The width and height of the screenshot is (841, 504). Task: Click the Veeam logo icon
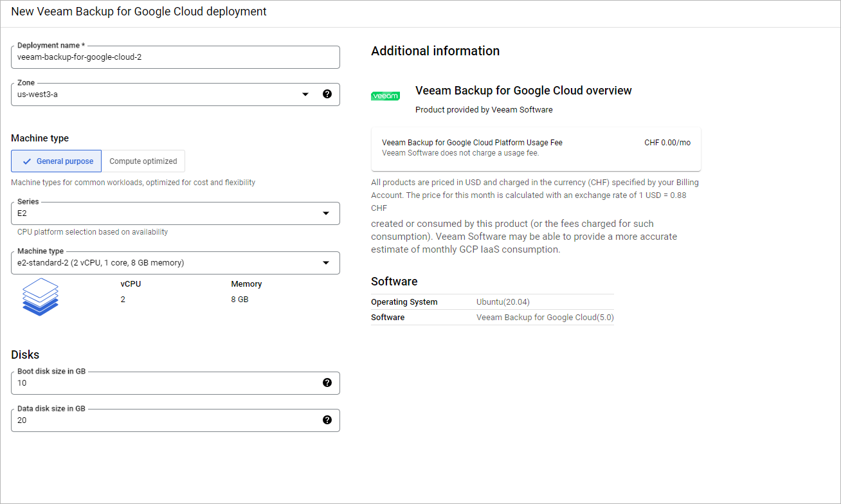tap(385, 96)
